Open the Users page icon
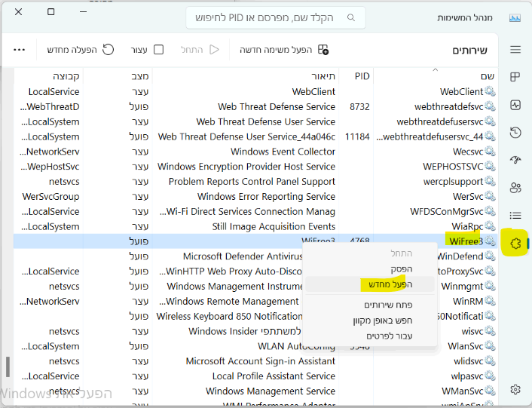This screenshot has height=408, width=532. [x=515, y=188]
